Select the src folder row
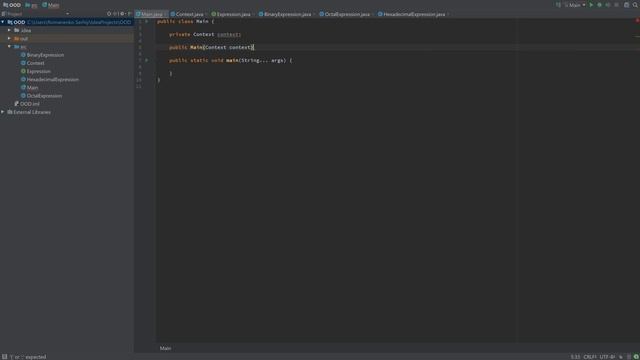Viewport: 640px width, 360px height. tap(67, 47)
